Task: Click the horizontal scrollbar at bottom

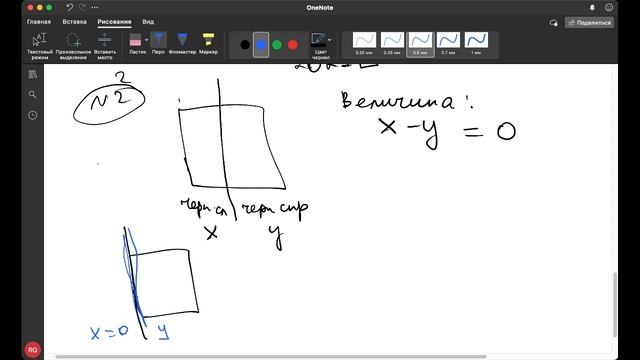Action: click(x=271, y=356)
